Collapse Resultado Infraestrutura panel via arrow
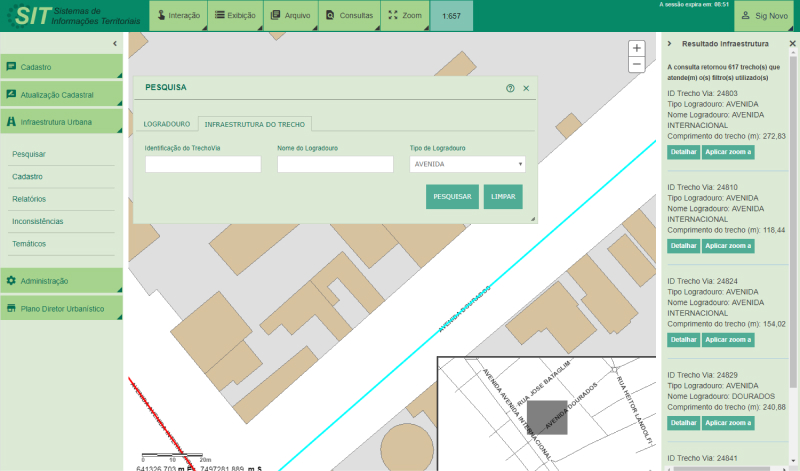 click(x=669, y=44)
